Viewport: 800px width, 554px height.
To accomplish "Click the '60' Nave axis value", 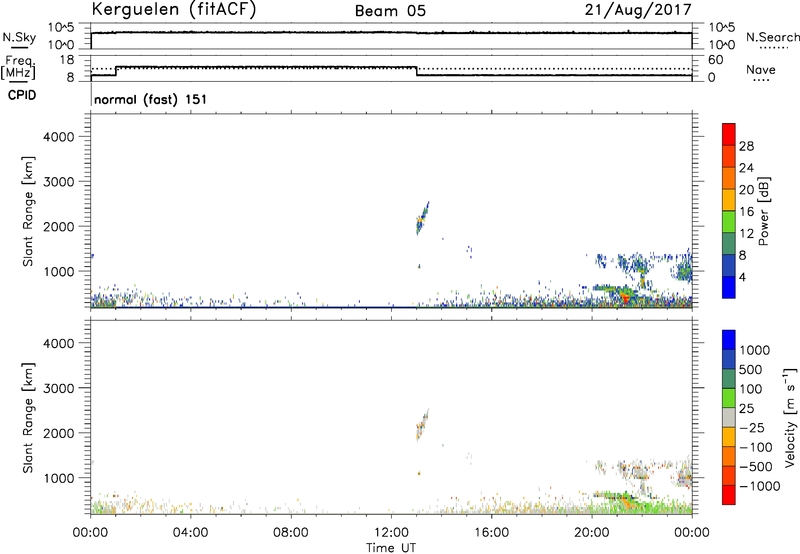I will [x=715, y=60].
